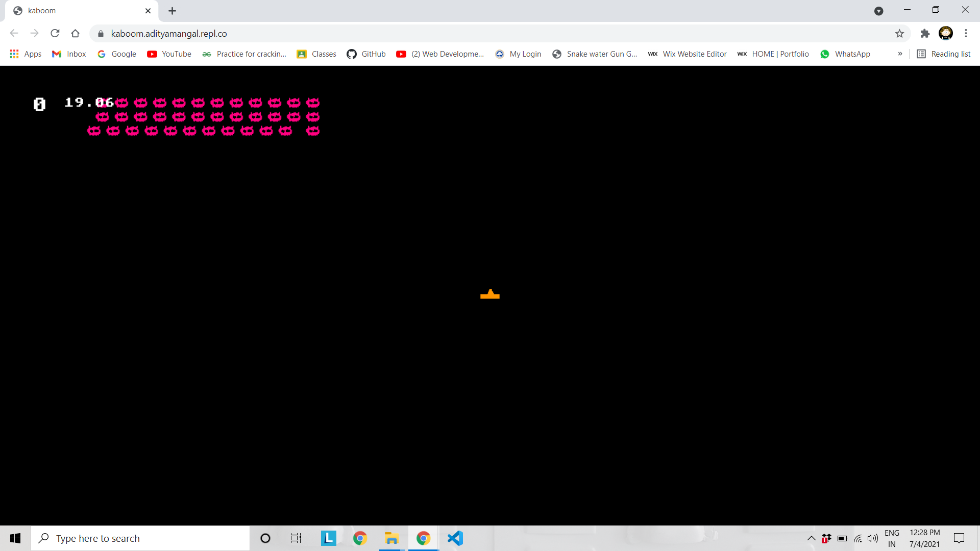Open the Extensions puzzle icon
980x551 pixels.
[x=925, y=34]
